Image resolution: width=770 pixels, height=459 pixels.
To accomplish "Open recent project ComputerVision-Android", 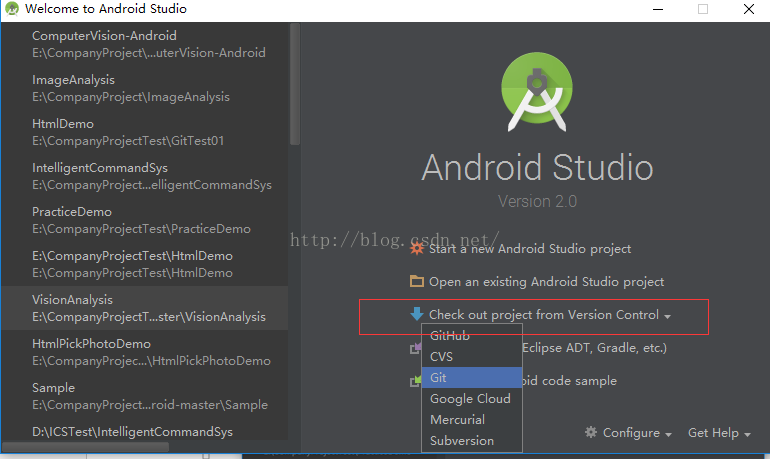I will click(145, 44).
